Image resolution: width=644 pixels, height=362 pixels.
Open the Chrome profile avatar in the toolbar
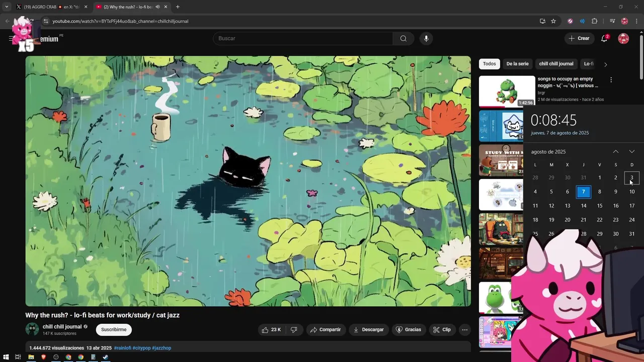624,21
